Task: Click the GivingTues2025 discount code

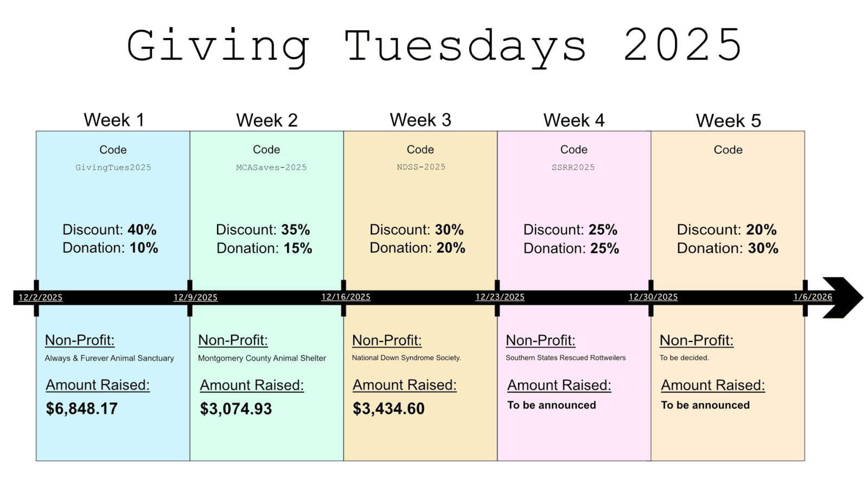Action: (x=113, y=168)
